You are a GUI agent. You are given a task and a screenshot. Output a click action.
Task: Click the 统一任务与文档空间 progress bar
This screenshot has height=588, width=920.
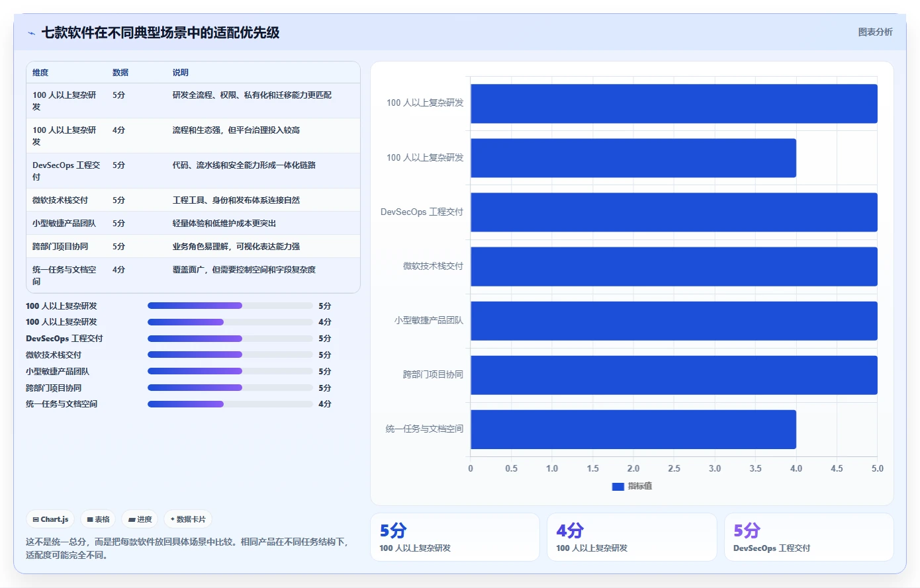coord(230,404)
